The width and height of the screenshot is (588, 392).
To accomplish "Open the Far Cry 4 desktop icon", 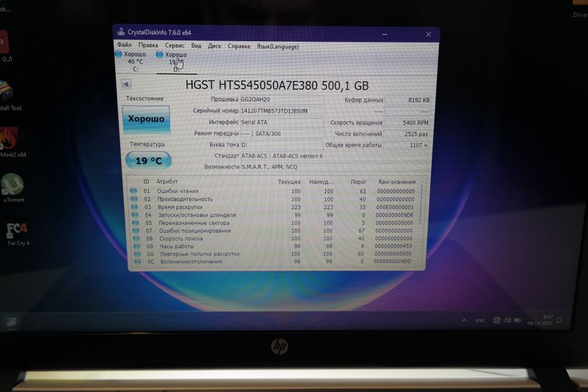I will [18, 234].
